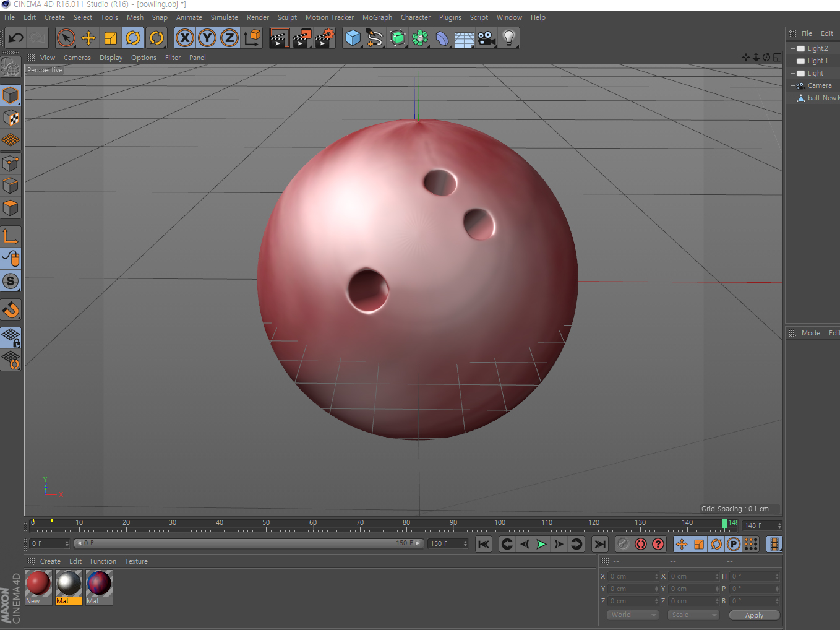This screenshot has width=840, height=630.
Task: Click the 150 F end frame field
Action: (x=448, y=543)
